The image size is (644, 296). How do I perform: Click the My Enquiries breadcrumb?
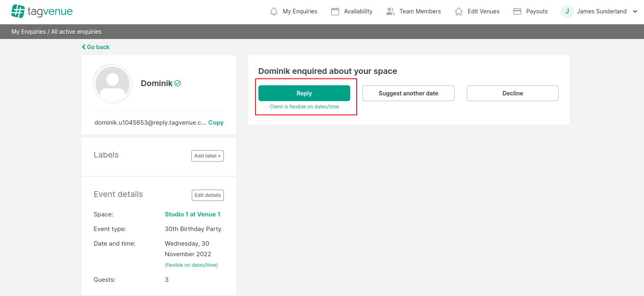(x=28, y=32)
